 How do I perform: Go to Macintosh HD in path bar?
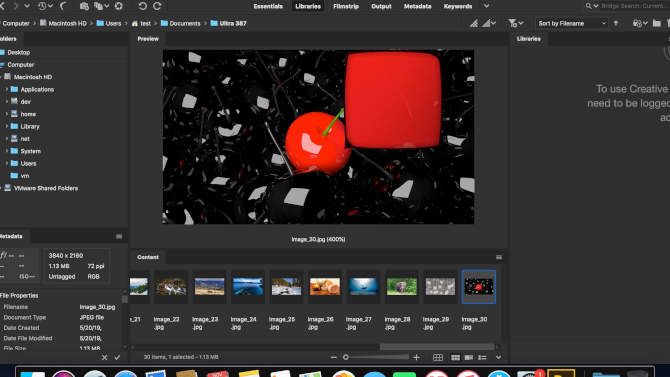63,24
